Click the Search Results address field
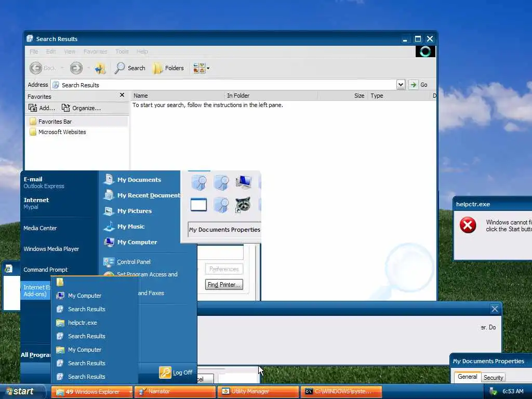The height and width of the screenshot is (399, 532). [223, 85]
